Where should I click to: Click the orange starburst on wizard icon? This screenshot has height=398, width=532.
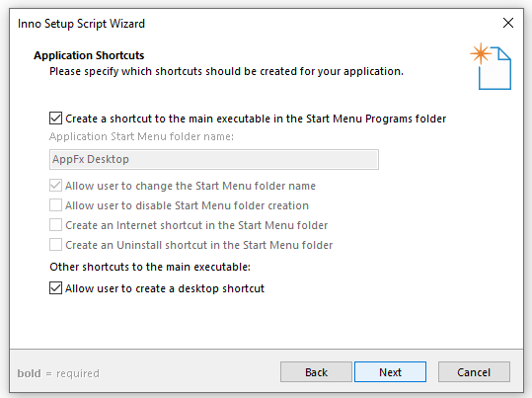481,53
